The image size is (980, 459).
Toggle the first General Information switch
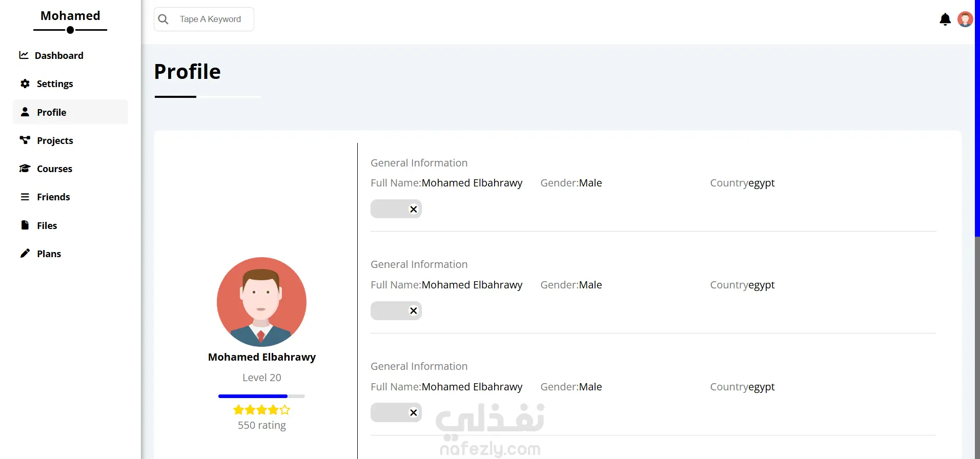pyautogui.click(x=396, y=209)
